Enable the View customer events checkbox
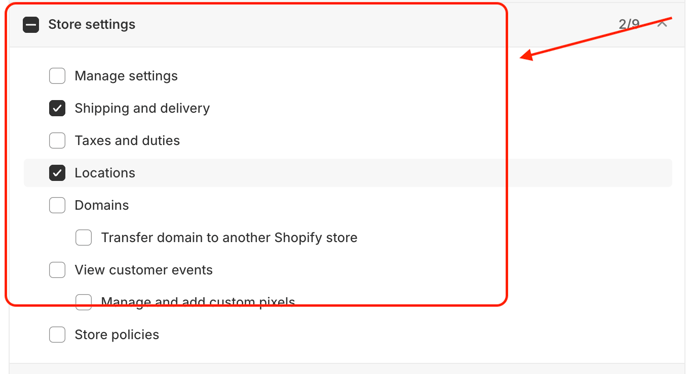Viewport: 688px width, 374px height. 57,270
